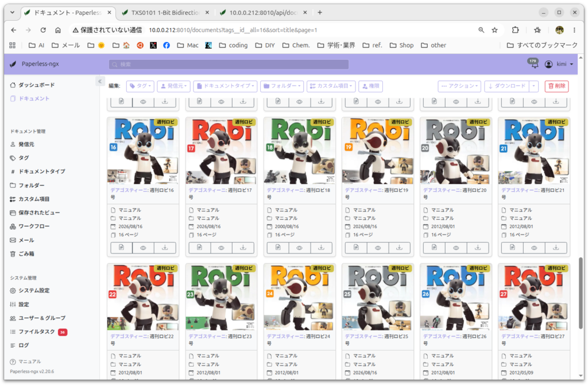Open the 発信元 bulk edit dropdown
Image resolution: width=588 pixels, height=385 pixels.
pos(173,86)
